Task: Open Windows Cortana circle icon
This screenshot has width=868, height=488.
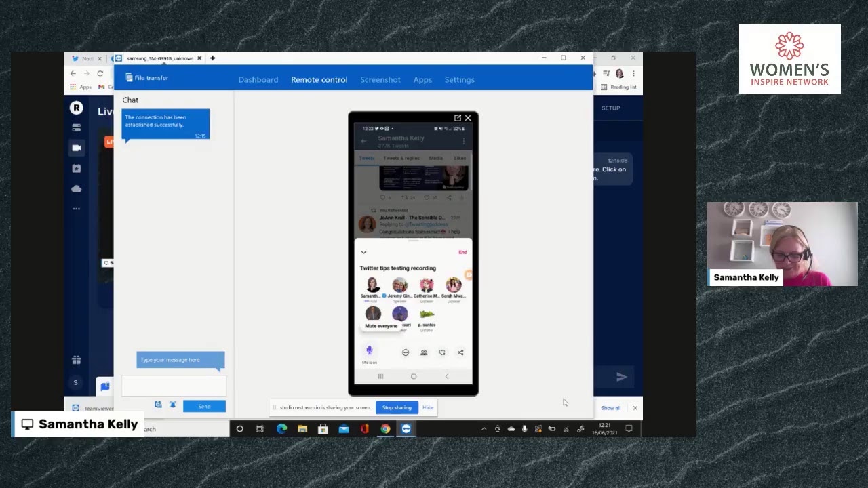Action: (239, 428)
